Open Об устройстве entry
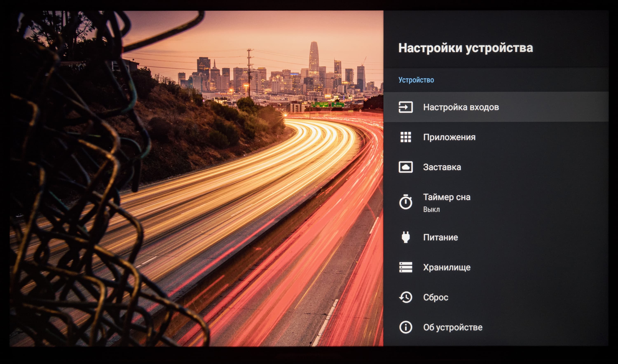The width and height of the screenshot is (618, 364). coord(453,327)
